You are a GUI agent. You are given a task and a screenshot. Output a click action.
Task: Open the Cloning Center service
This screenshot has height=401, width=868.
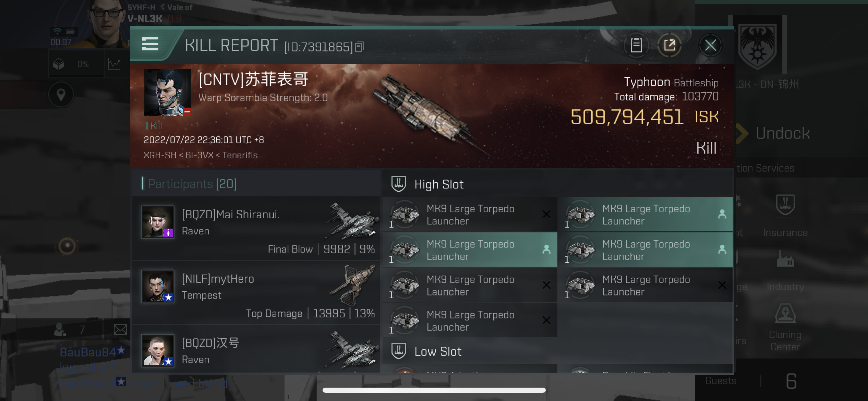(x=785, y=327)
